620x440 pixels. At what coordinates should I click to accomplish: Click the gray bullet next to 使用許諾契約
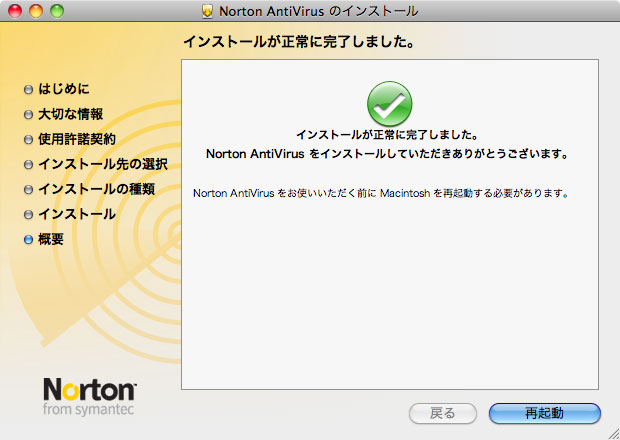pyautogui.click(x=28, y=140)
